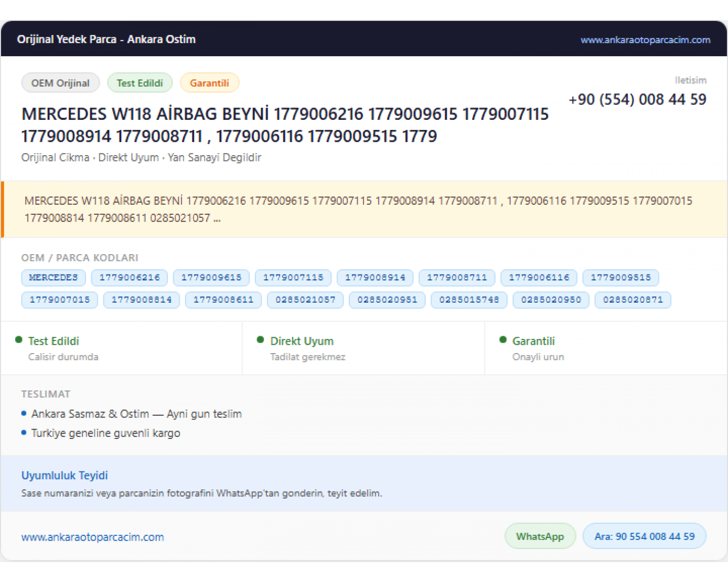The width and height of the screenshot is (728, 582).
Task: Visit the www.ankaraotoparcacim.com footer link
Action: pos(93,537)
